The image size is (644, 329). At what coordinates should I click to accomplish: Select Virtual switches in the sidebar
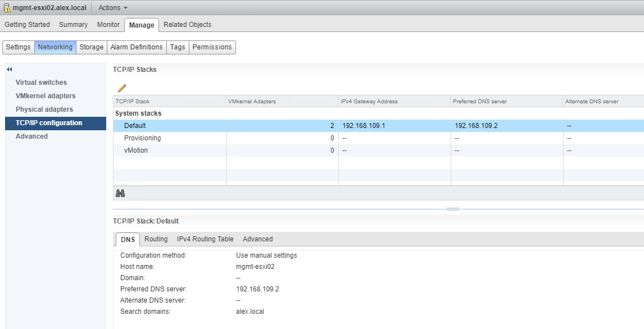pyautogui.click(x=41, y=83)
